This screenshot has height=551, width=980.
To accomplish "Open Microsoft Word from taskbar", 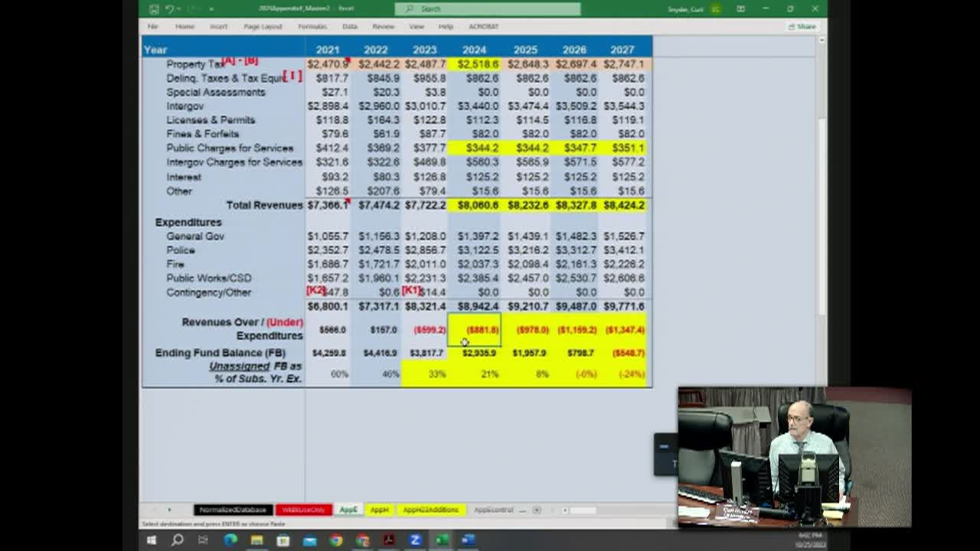I will coord(468,540).
